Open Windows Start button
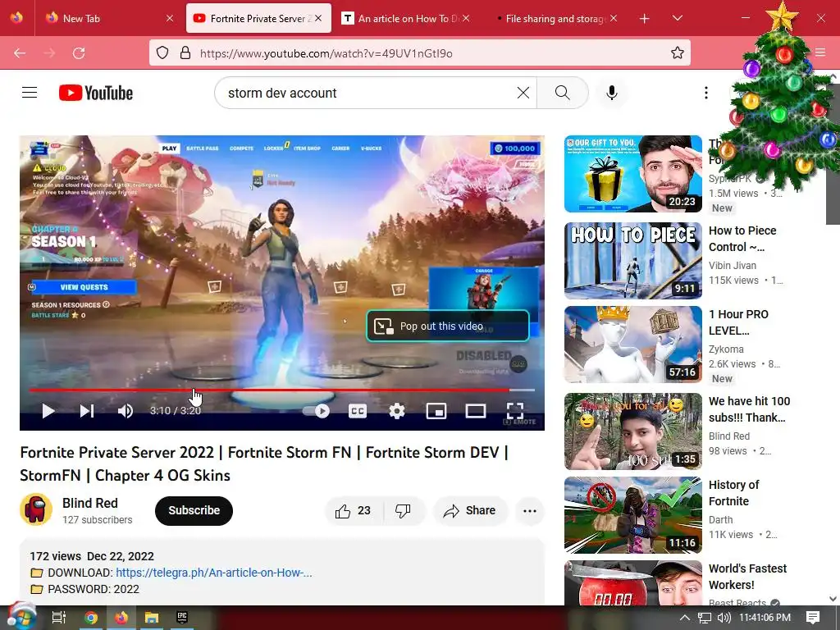Image resolution: width=840 pixels, height=630 pixels. click(x=21, y=618)
